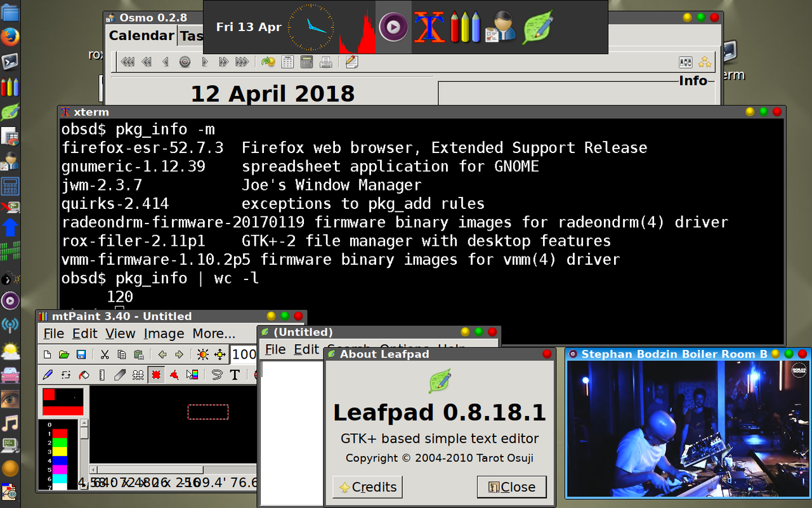Viewport: 812px width, 508px height.
Task: Click mtPaint canvas horizontal scrollbar
Action: click(x=173, y=469)
